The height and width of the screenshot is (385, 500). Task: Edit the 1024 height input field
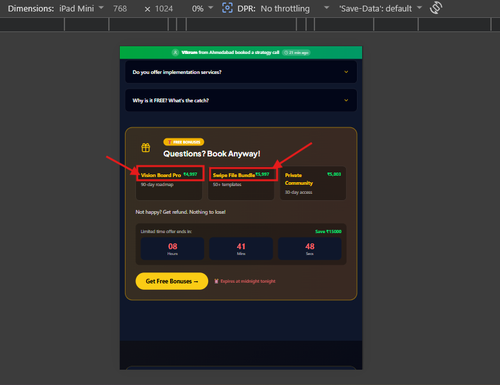164,8
